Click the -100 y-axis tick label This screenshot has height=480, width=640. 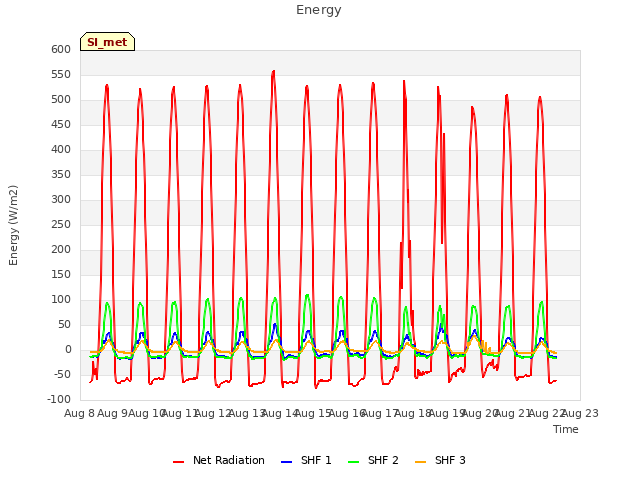click(x=59, y=400)
